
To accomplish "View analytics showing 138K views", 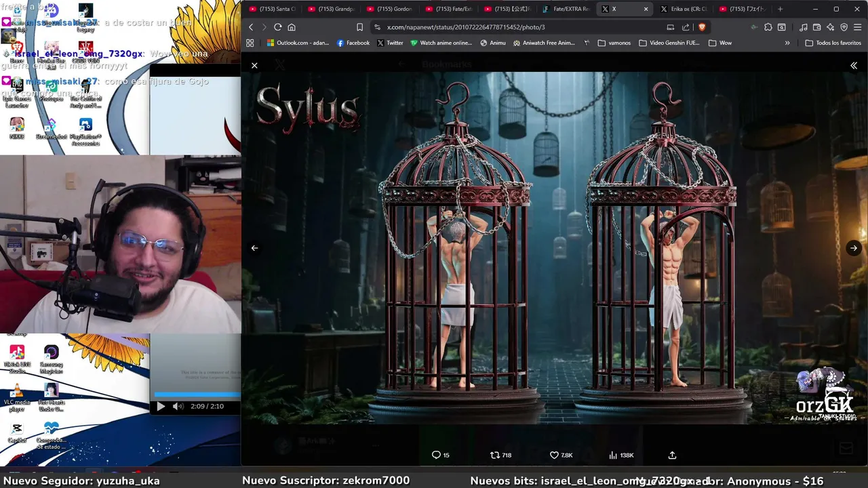I will 621,455.
